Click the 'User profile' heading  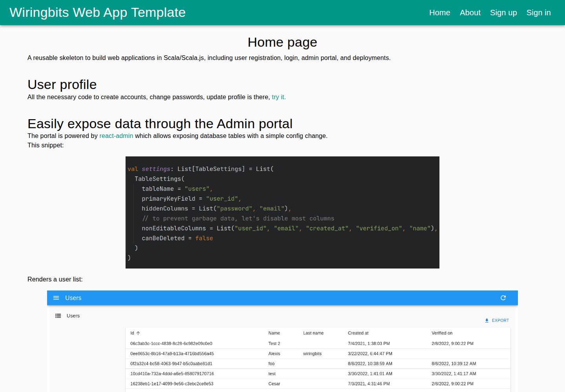(x=62, y=85)
